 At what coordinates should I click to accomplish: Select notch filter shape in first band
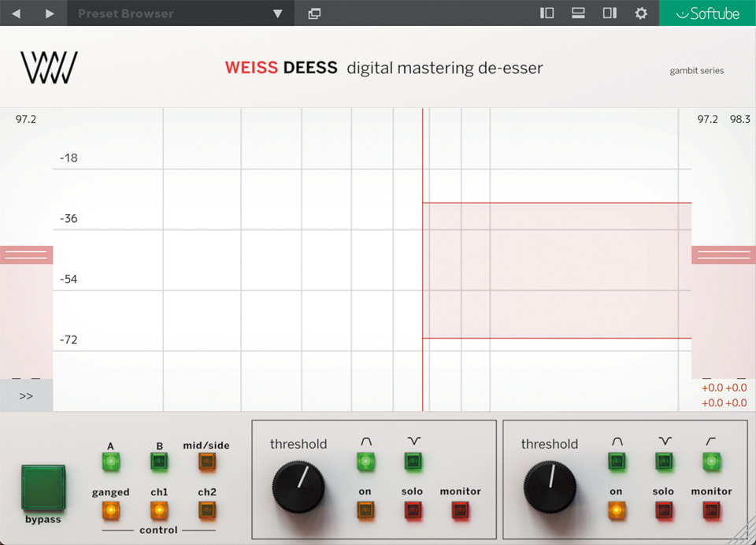pyautogui.click(x=413, y=462)
